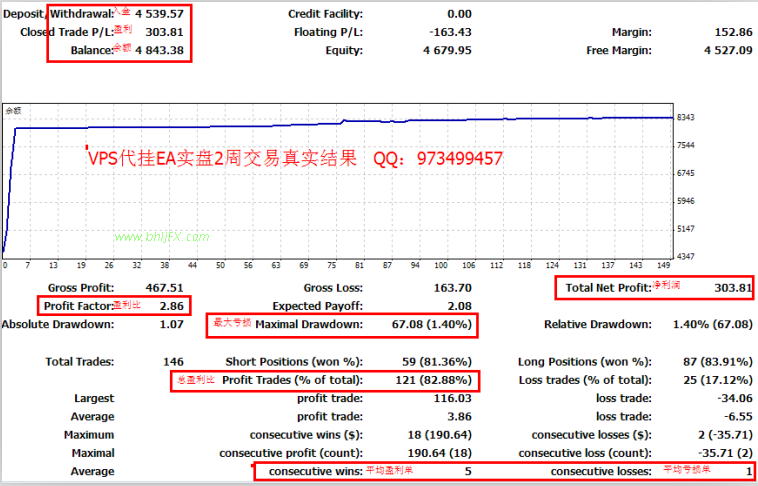Click the QQ number 973499457
The height and width of the screenshot is (486, 758).
click(460, 159)
